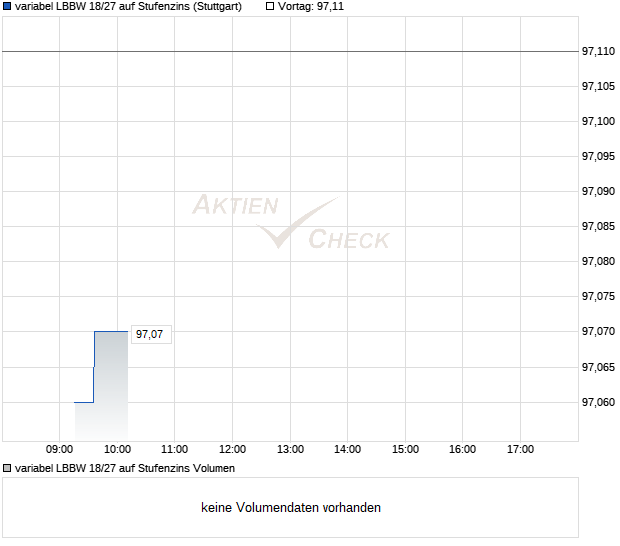Viewport: 620px width, 546px height.
Task: Click the 10:00 time axis label
Action: click(x=117, y=450)
